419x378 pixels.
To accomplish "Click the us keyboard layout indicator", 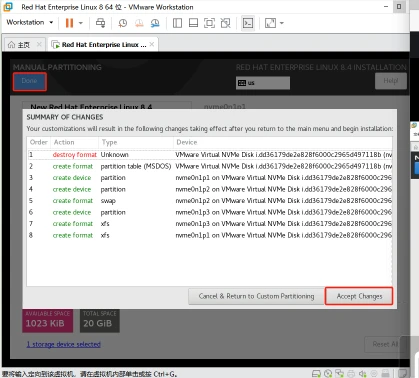I will (263, 83).
